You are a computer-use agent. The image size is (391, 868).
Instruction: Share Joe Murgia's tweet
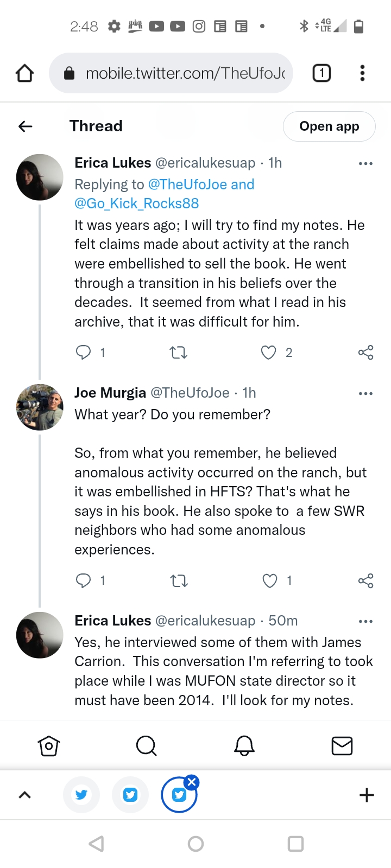click(x=365, y=581)
